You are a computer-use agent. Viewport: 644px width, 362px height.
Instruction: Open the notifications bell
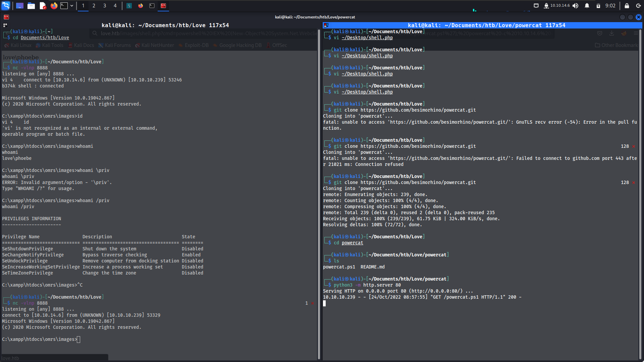coord(587,6)
